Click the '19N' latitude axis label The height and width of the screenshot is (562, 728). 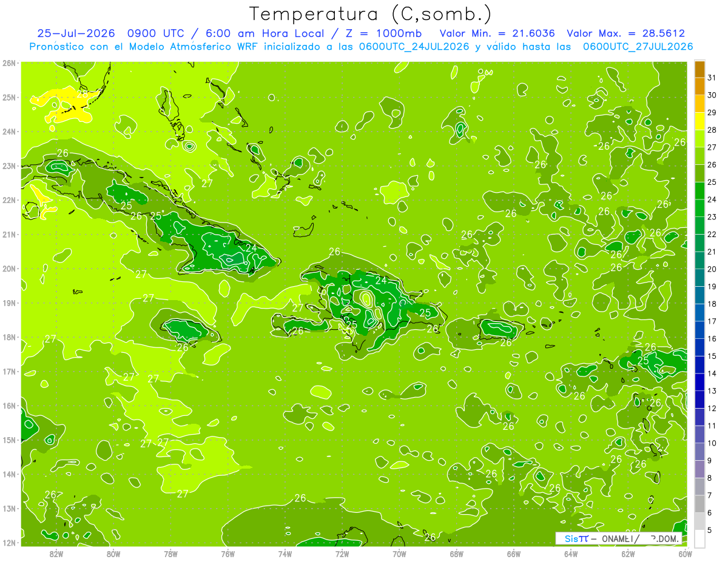9,303
